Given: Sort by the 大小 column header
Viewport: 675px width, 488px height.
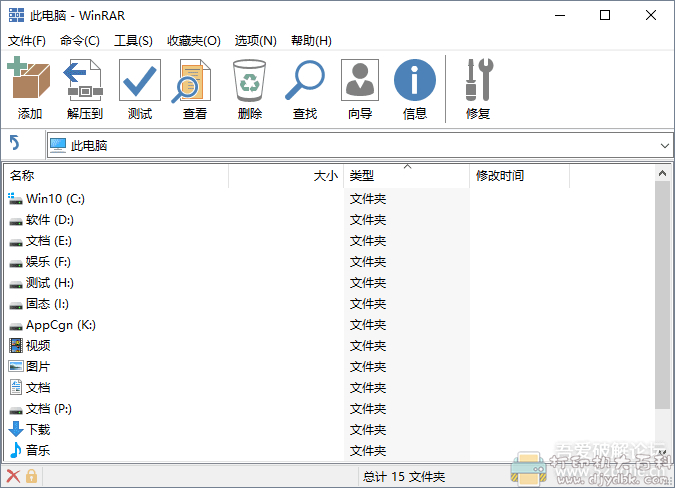Looking at the screenshot, I should pos(286,176).
